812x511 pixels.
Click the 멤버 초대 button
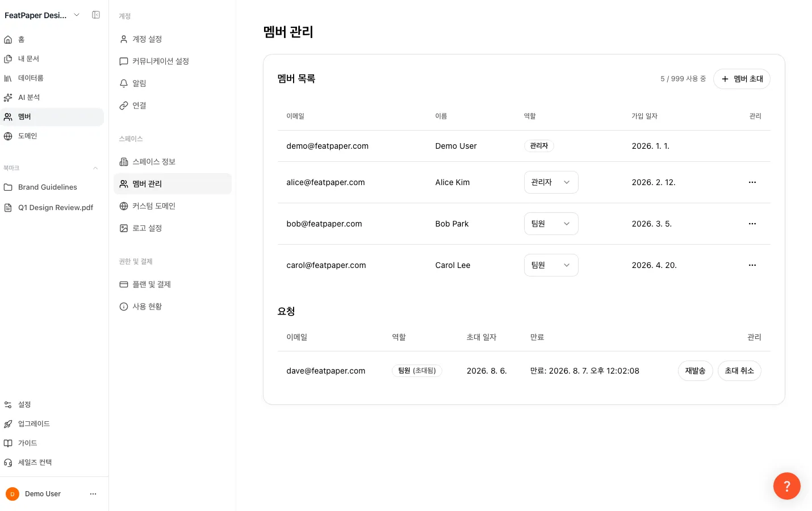(x=742, y=79)
